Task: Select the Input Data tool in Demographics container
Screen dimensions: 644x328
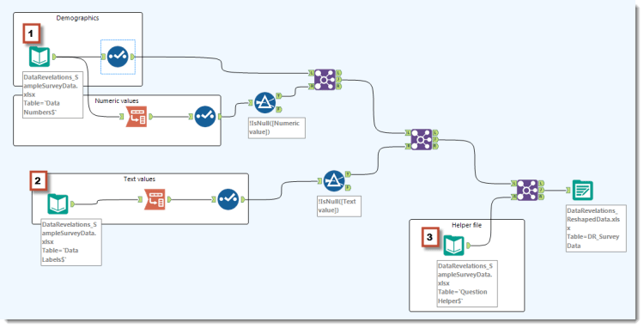Action: (39, 57)
